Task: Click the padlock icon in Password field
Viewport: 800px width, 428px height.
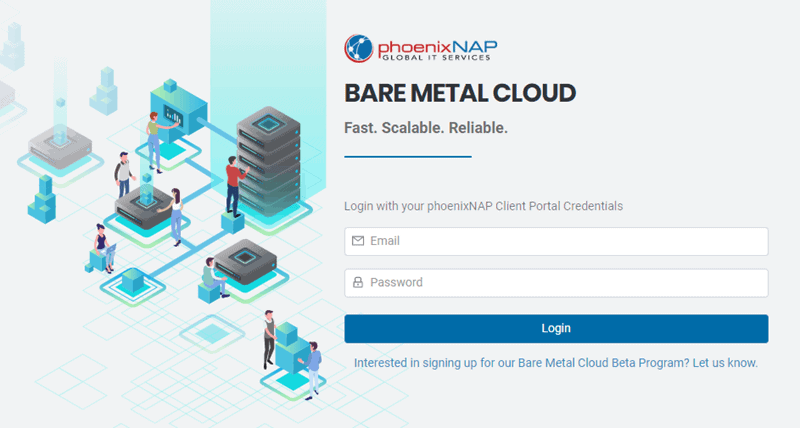Action: (x=358, y=282)
